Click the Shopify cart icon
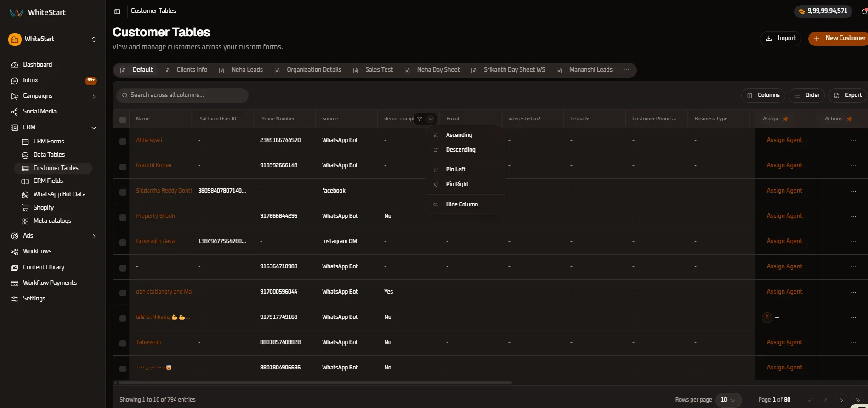 tap(25, 208)
